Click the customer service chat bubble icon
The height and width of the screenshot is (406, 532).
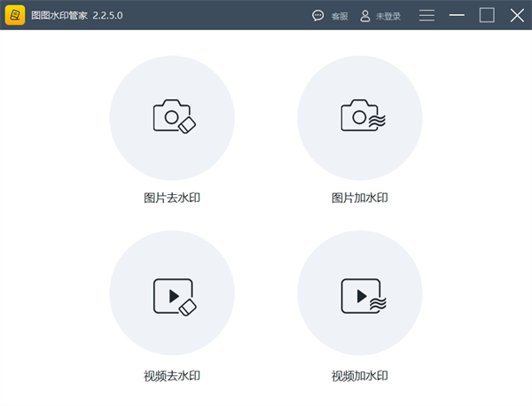(318, 16)
